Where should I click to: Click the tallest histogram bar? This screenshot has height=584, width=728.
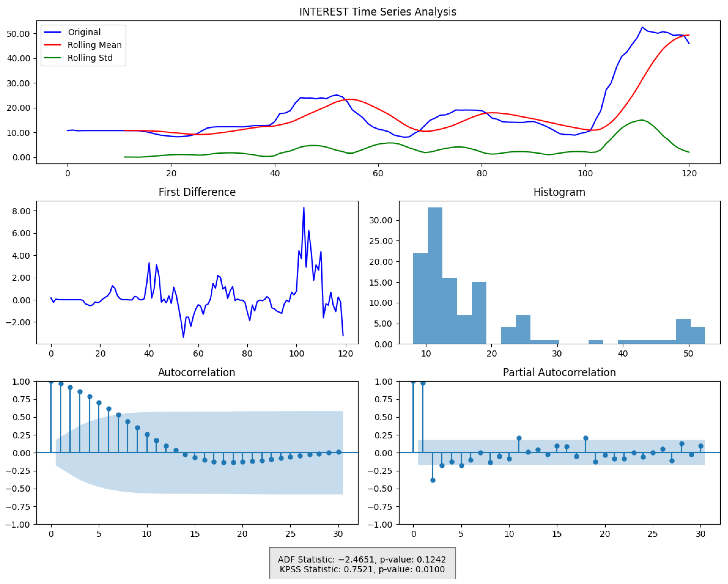pyautogui.click(x=435, y=276)
